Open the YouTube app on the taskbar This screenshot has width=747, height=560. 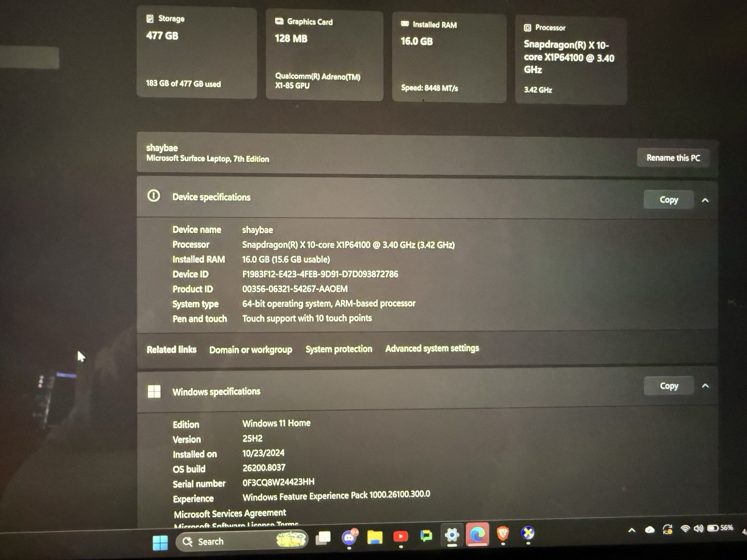click(401, 536)
